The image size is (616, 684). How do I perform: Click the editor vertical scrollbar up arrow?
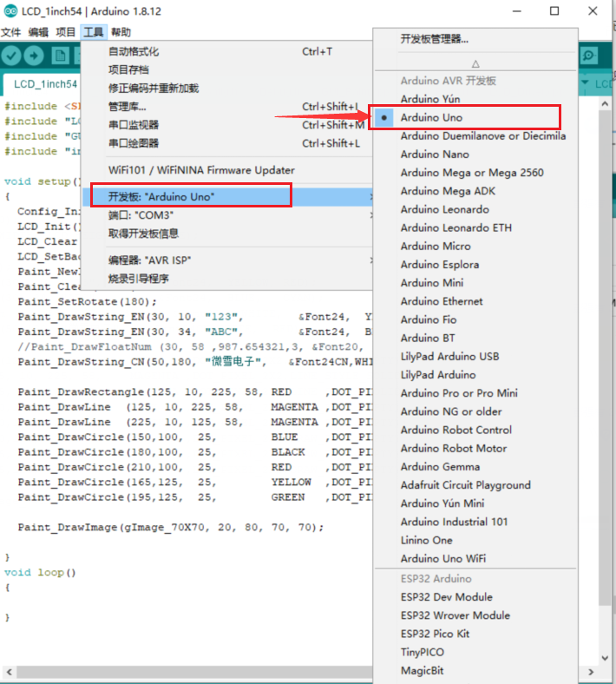pyautogui.click(x=605, y=104)
